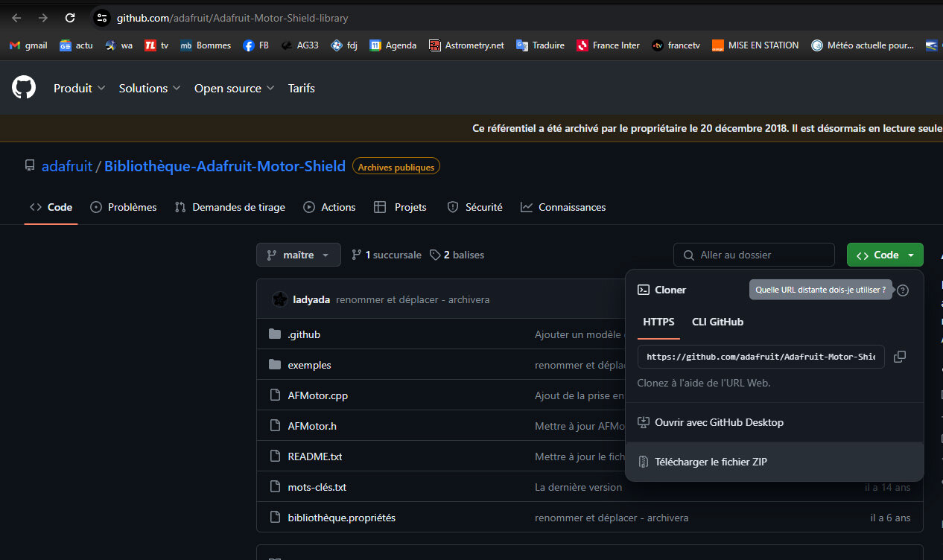View the 2 balises tags link

click(x=457, y=255)
